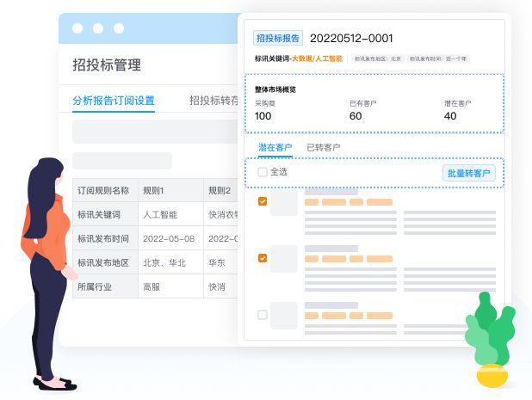Uncheck the first customer row checkbox
Image resolution: width=532 pixels, height=400 pixels.
263,201
